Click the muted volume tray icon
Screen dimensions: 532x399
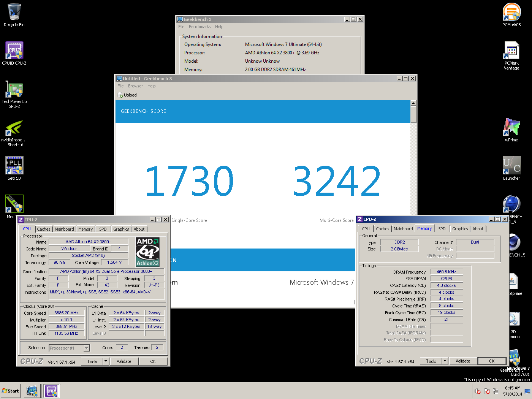tap(478, 391)
